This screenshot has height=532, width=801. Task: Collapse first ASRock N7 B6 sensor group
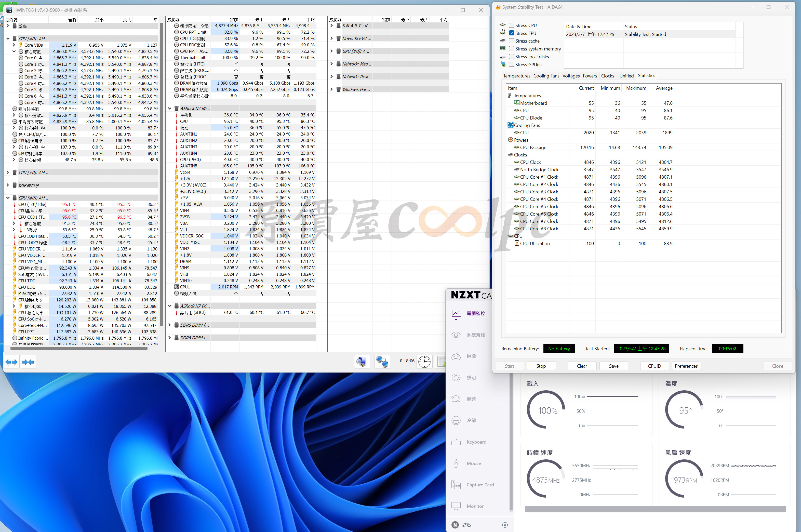[170, 109]
